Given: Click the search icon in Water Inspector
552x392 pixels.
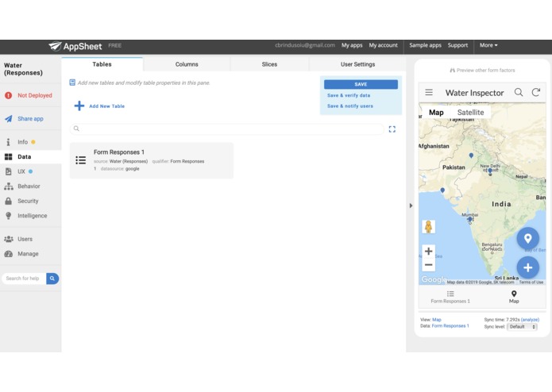Looking at the screenshot, I should [x=519, y=93].
